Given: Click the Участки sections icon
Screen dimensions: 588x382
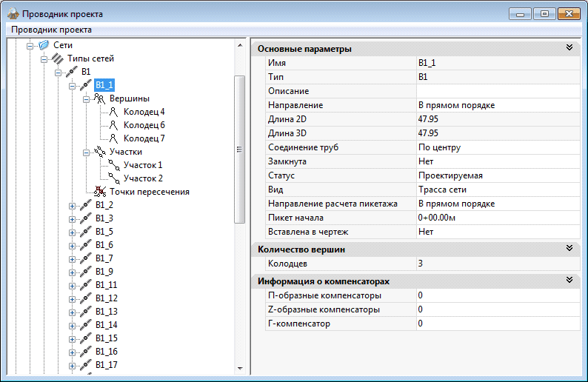Looking at the screenshot, I should tap(100, 152).
